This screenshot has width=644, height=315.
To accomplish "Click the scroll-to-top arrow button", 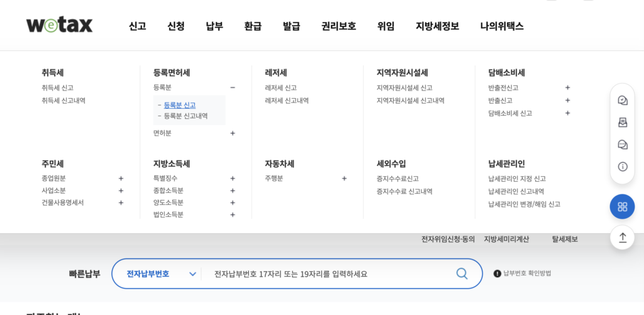I will click(622, 238).
